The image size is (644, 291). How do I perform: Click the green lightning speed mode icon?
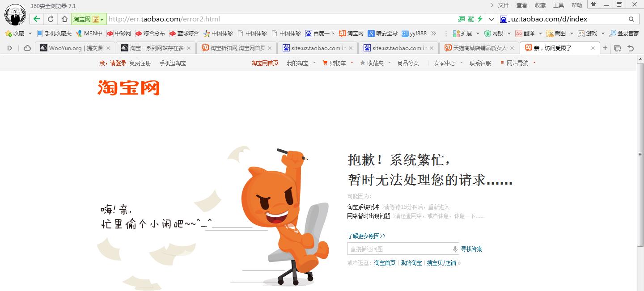click(x=480, y=19)
